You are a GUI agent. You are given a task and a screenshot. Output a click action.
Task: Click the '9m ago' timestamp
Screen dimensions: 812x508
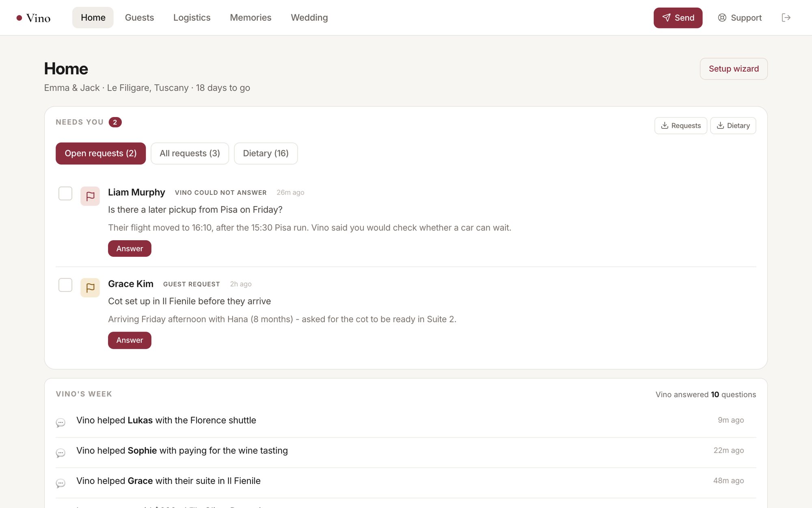pos(731,420)
